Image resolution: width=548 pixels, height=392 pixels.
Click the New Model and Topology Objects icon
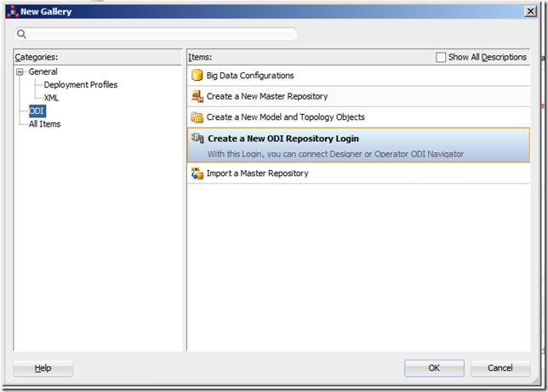coord(197,117)
